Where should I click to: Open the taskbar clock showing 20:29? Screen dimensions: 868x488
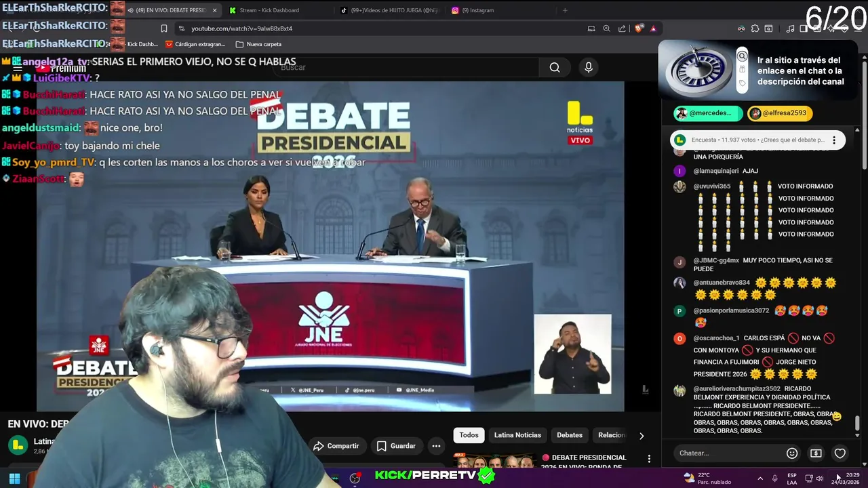pos(845,479)
